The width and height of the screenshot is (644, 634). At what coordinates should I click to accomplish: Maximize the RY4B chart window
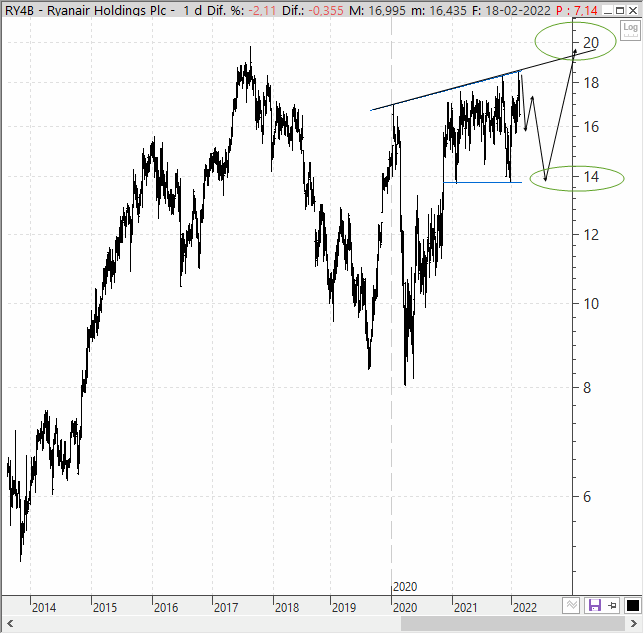[620, 10]
